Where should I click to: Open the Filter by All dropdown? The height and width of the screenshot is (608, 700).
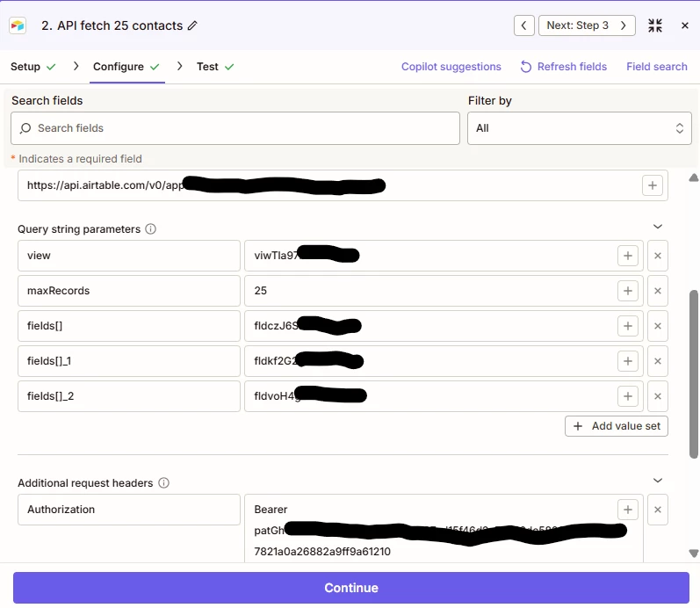point(580,128)
